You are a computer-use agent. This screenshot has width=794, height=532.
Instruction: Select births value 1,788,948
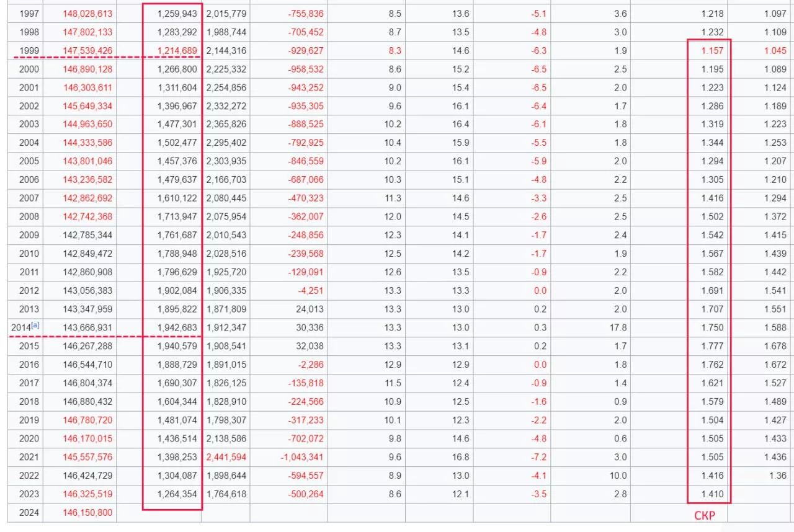point(177,253)
